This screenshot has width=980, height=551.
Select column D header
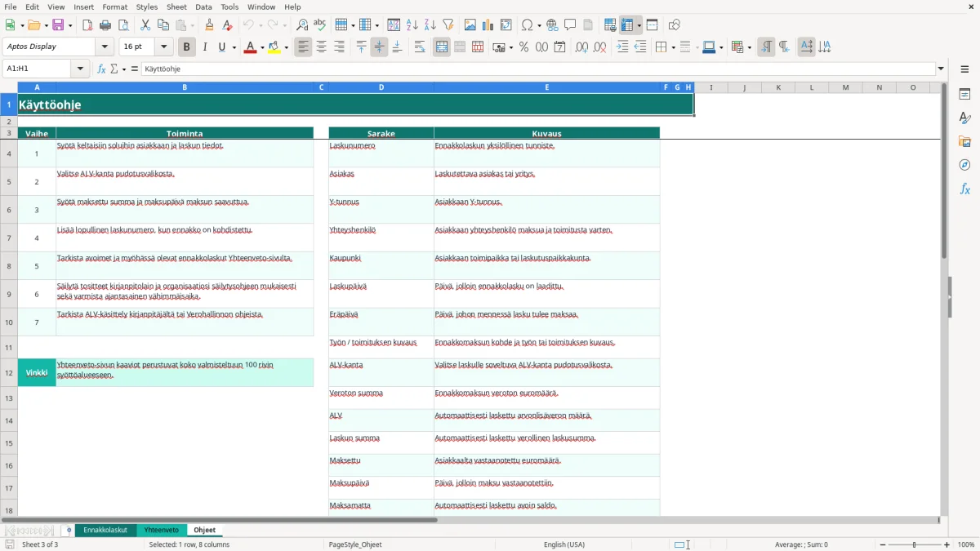point(381,87)
